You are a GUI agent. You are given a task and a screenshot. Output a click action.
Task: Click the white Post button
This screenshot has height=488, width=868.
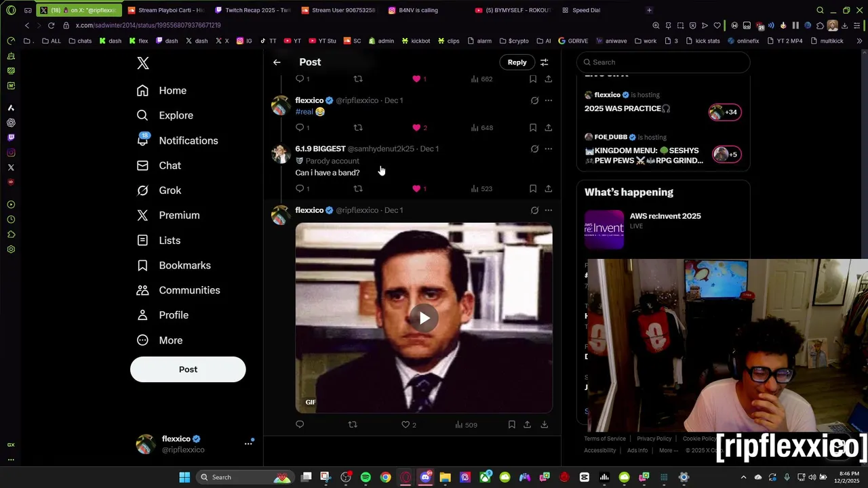point(188,369)
